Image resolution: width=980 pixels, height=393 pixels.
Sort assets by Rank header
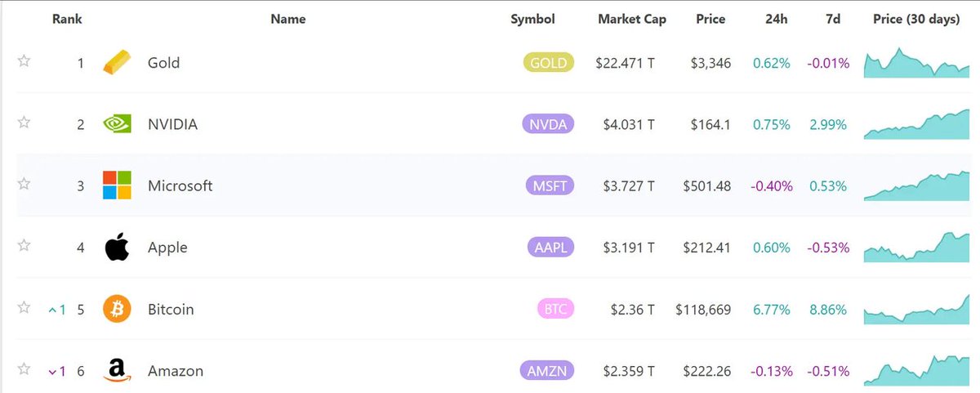[x=67, y=20]
